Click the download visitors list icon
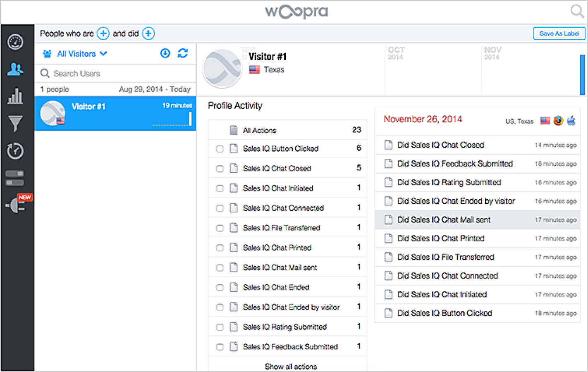Image resolution: width=588 pixels, height=372 pixels. (x=165, y=53)
